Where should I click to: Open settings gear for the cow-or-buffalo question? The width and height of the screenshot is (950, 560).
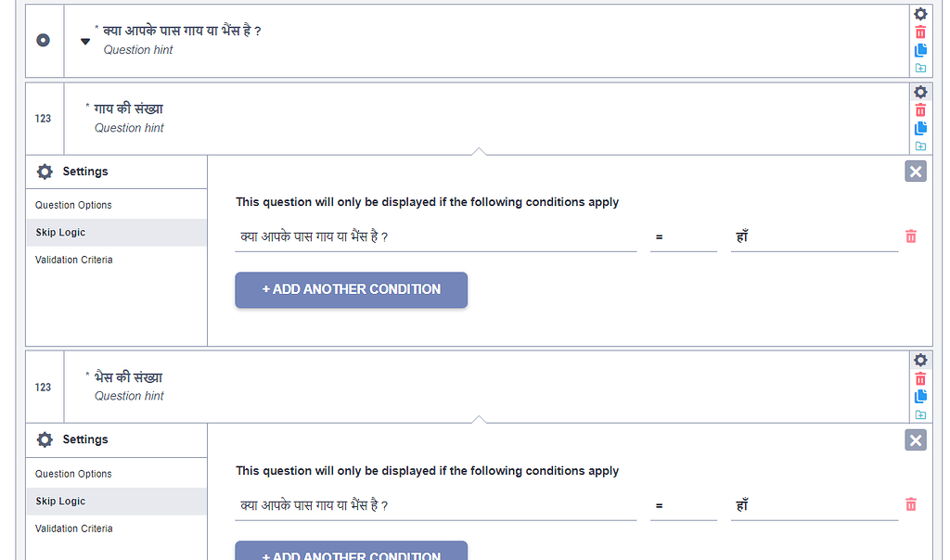coord(920,14)
